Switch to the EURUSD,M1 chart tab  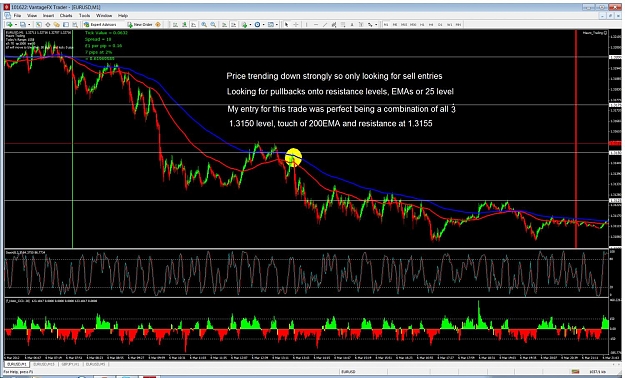(17, 364)
